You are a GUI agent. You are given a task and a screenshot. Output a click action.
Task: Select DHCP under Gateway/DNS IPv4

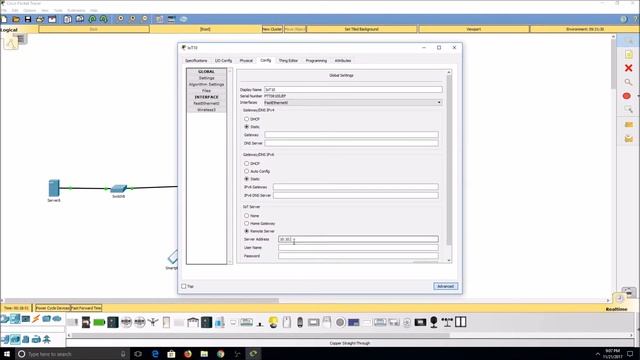[247, 119]
